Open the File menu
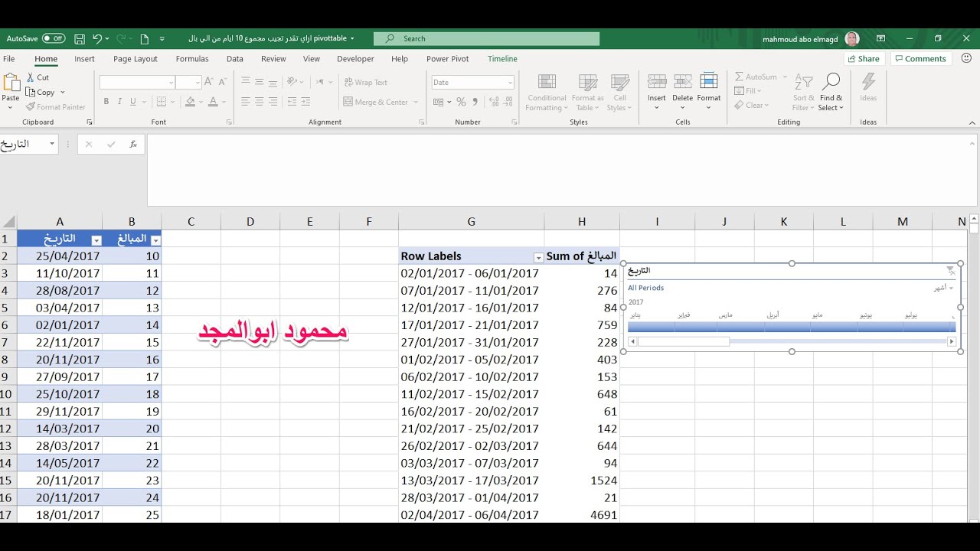 9,59
